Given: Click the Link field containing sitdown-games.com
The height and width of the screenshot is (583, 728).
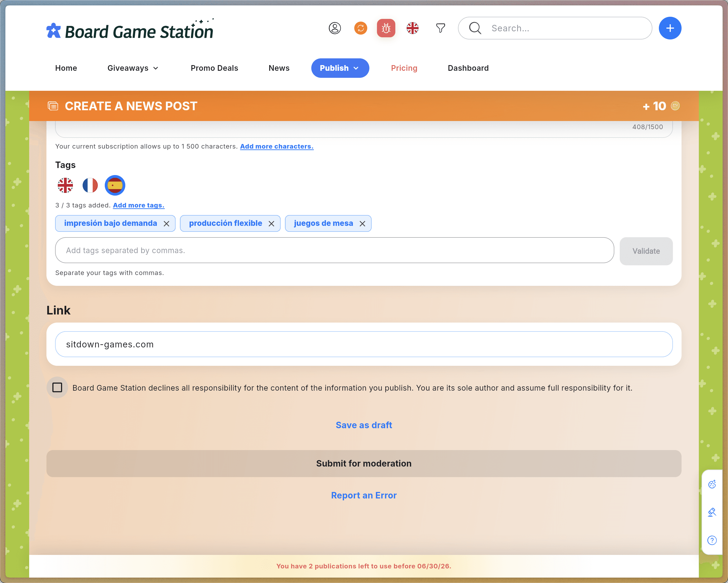Looking at the screenshot, I should click(x=364, y=344).
